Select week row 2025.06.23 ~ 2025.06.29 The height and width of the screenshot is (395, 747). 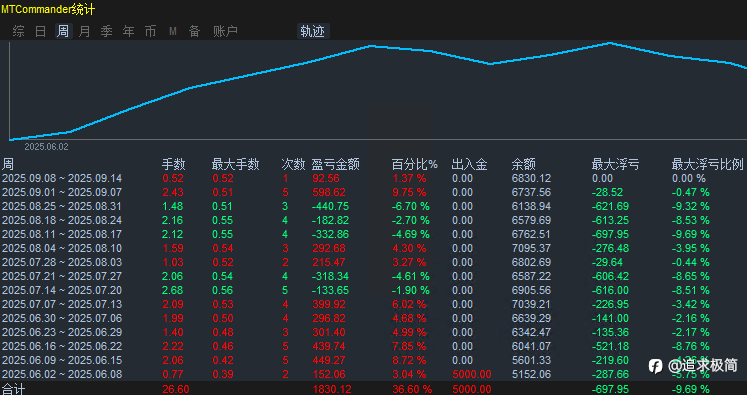click(x=374, y=332)
